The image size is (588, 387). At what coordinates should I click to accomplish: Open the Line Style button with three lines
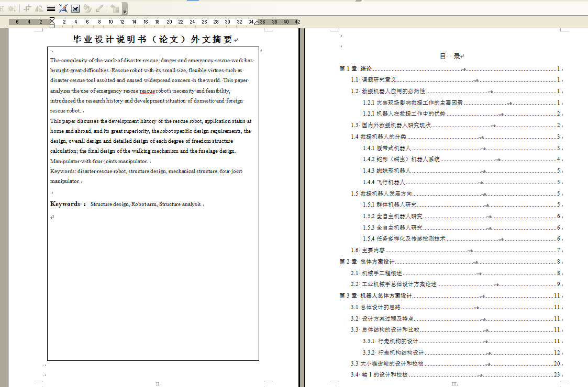point(51,8)
